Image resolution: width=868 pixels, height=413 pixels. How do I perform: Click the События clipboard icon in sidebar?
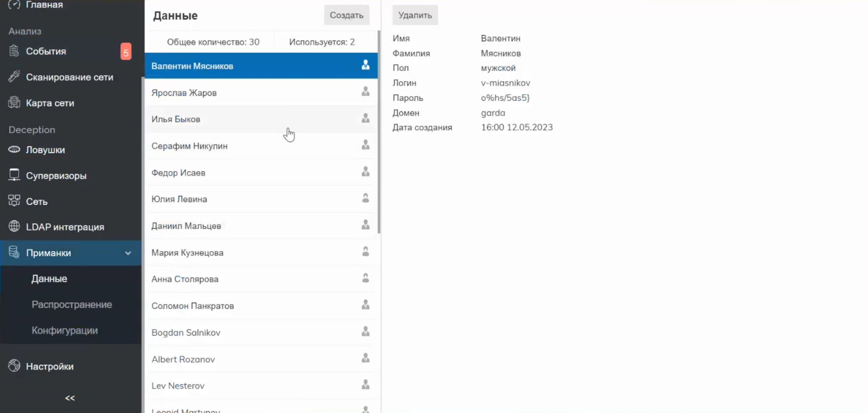coord(14,51)
